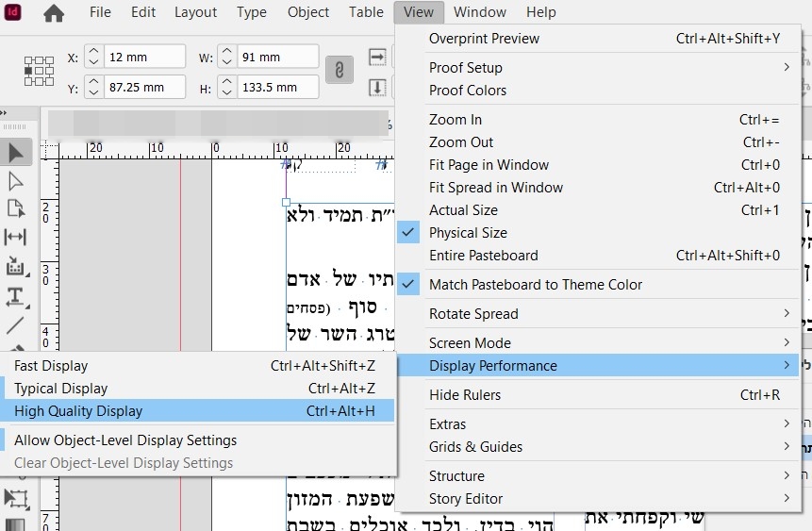Screen dimensions: 812x531
Task: Choose Zoom In
Action: coord(598,119)
